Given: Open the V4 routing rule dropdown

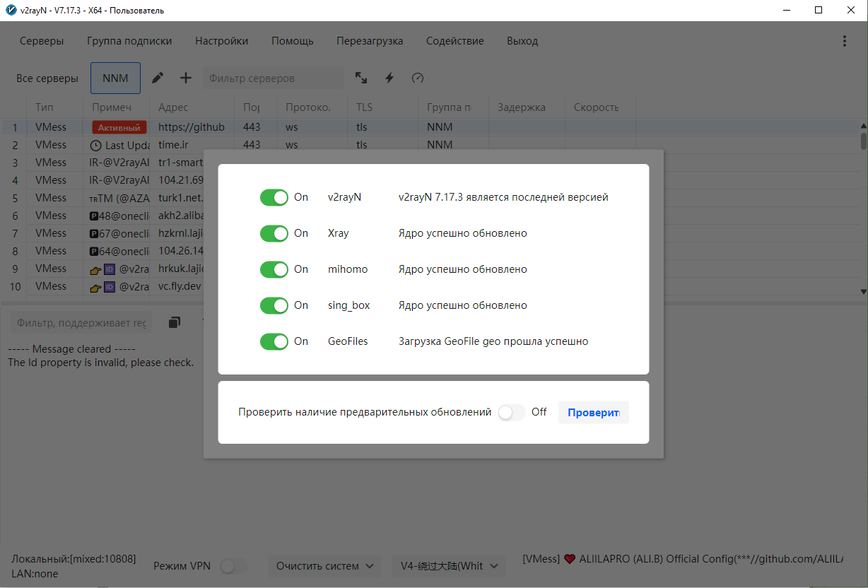Looking at the screenshot, I should (x=449, y=566).
